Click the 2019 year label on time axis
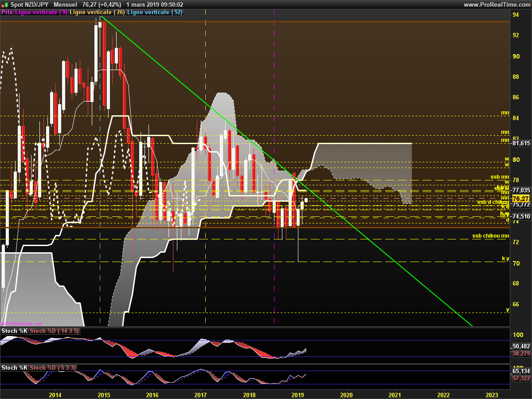This screenshot has height=399, width=532. [298, 395]
